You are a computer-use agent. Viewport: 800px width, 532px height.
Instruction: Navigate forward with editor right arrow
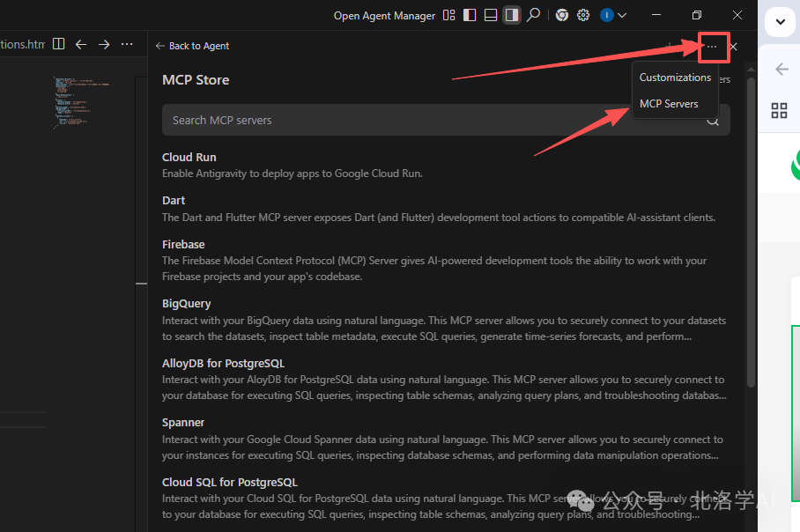104,44
